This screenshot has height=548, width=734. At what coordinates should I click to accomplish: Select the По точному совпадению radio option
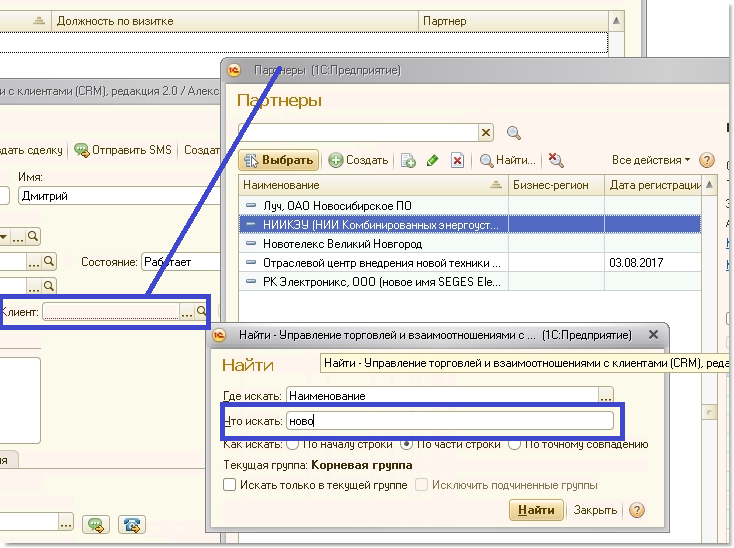(514, 444)
